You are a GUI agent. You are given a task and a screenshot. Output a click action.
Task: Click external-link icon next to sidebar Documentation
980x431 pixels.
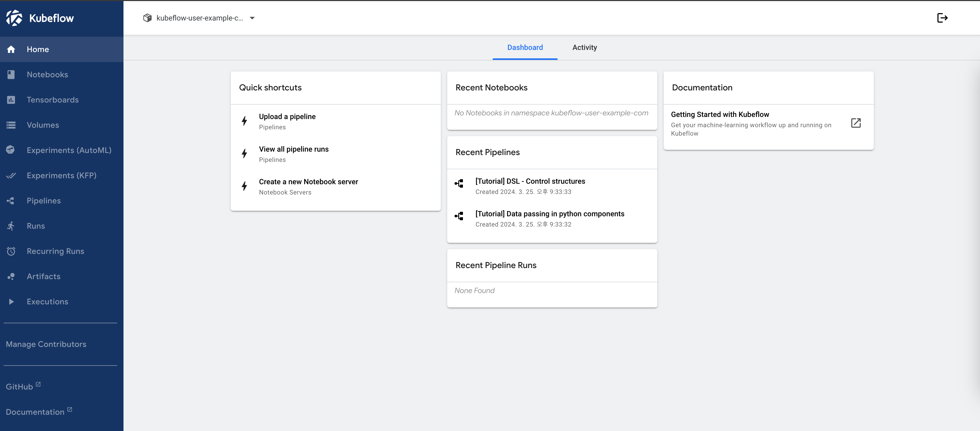pos(70,409)
